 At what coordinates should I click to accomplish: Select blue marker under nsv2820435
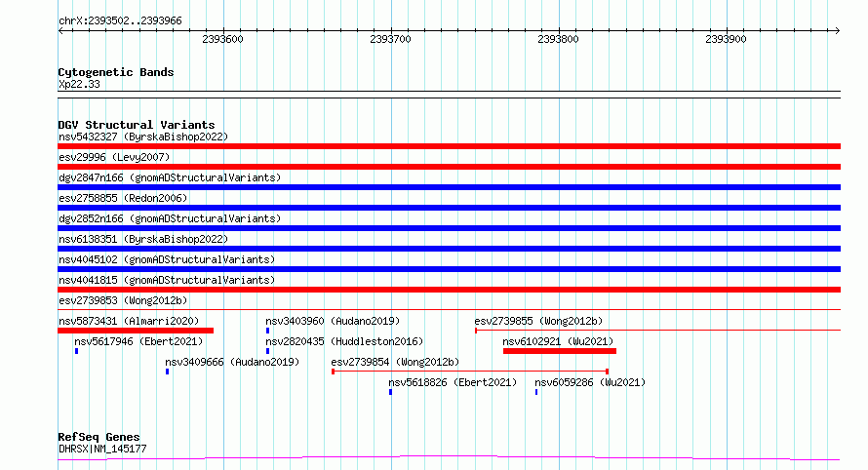click(268, 351)
